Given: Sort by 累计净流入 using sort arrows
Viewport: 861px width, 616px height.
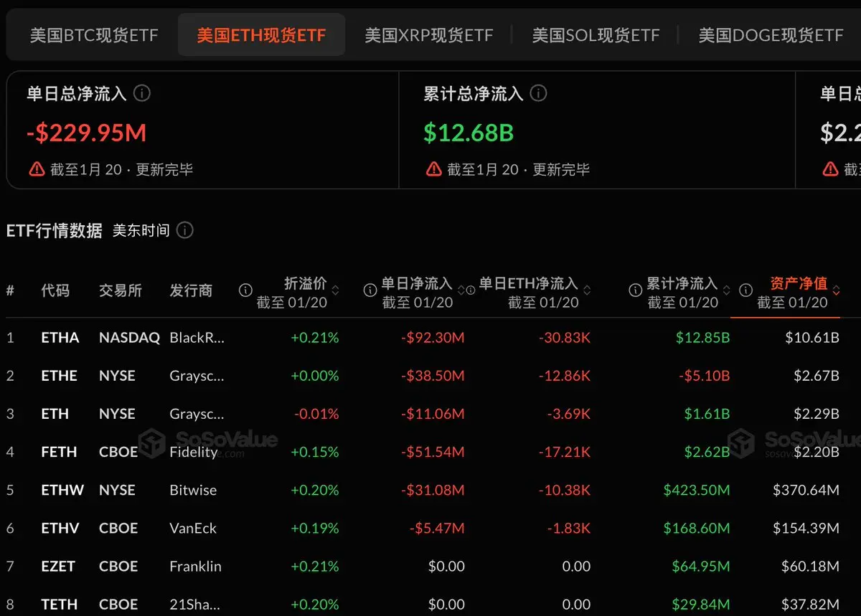Looking at the screenshot, I should [x=725, y=290].
